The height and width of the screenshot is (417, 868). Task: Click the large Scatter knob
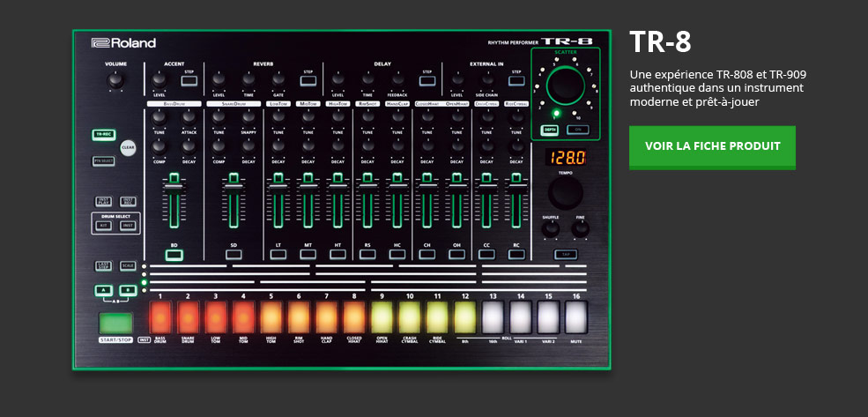(x=565, y=86)
